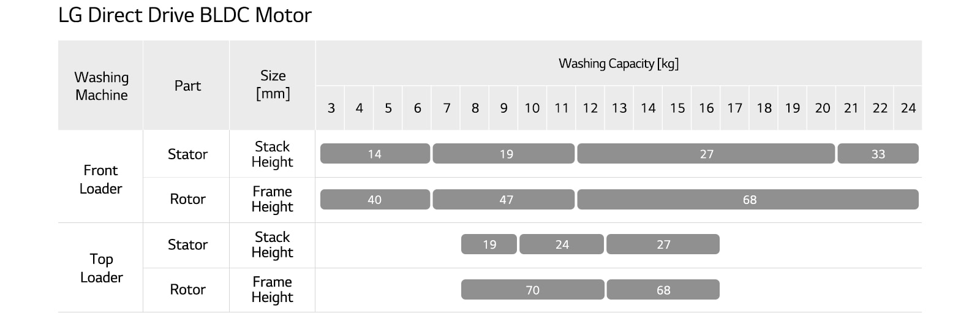Select the Washing Machine column header
Image resolution: width=980 pixels, height=321 pixels.
tap(101, 86)
